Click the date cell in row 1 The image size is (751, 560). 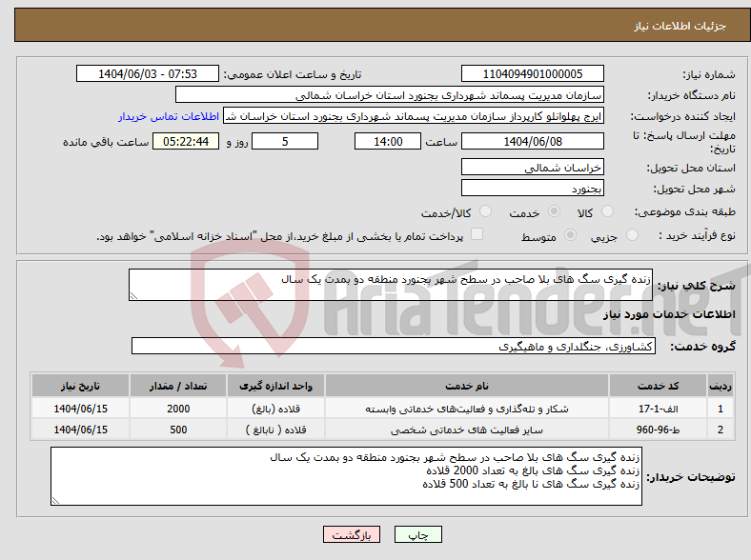pos(80,409)
